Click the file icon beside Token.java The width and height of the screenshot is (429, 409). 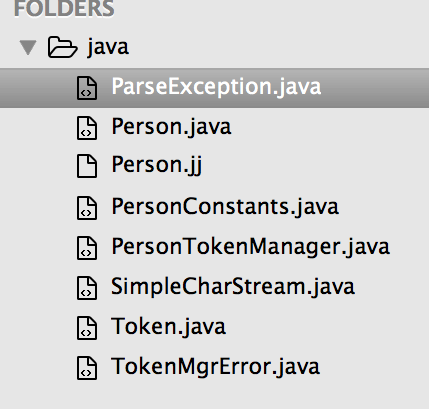[x=87, y=328]
